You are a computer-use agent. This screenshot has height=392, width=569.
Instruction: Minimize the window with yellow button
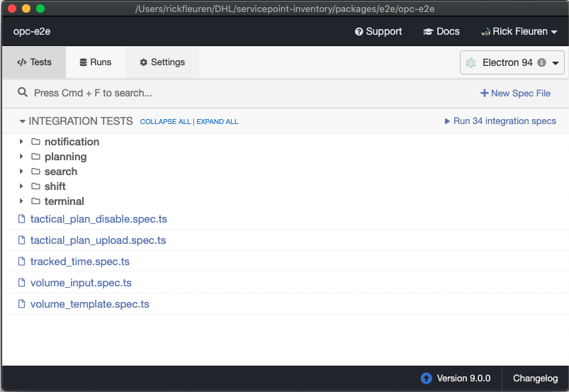tap(26, 9)
